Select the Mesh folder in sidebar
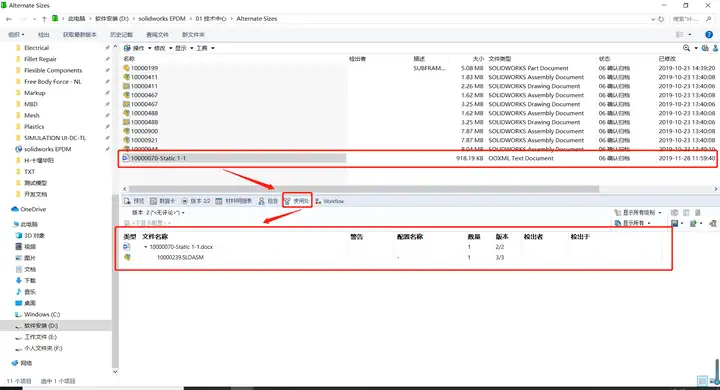 point(32,115)
